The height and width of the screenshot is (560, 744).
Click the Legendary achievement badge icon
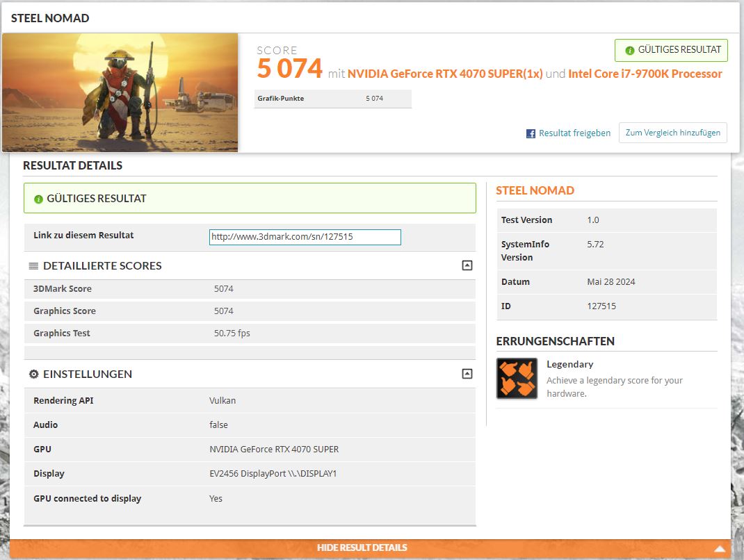coord(517,378)
